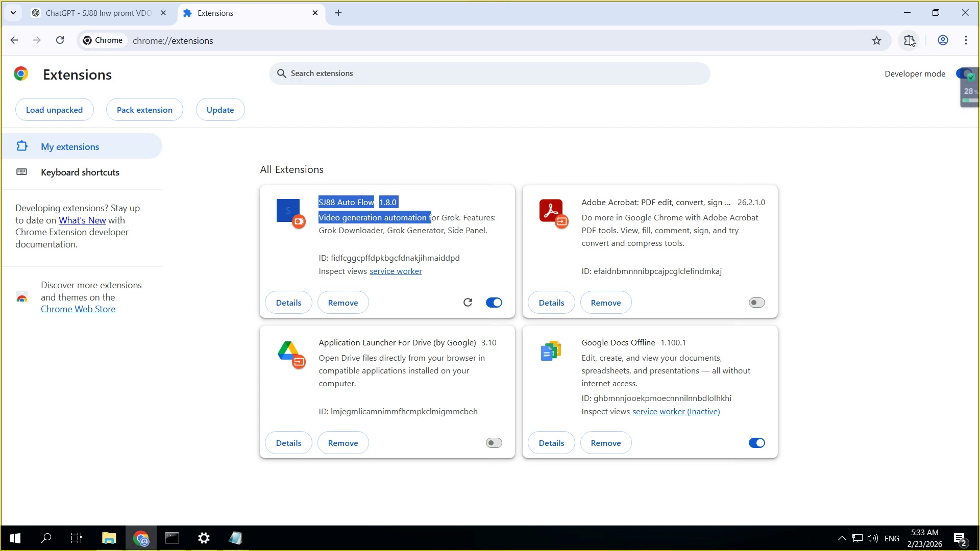Expand the system tray hidden icons chevron

tap(842, 538)
